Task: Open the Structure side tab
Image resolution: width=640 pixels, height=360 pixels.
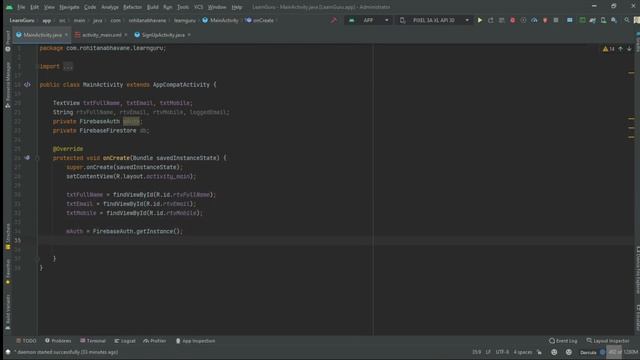Action: tap(8, 237)
